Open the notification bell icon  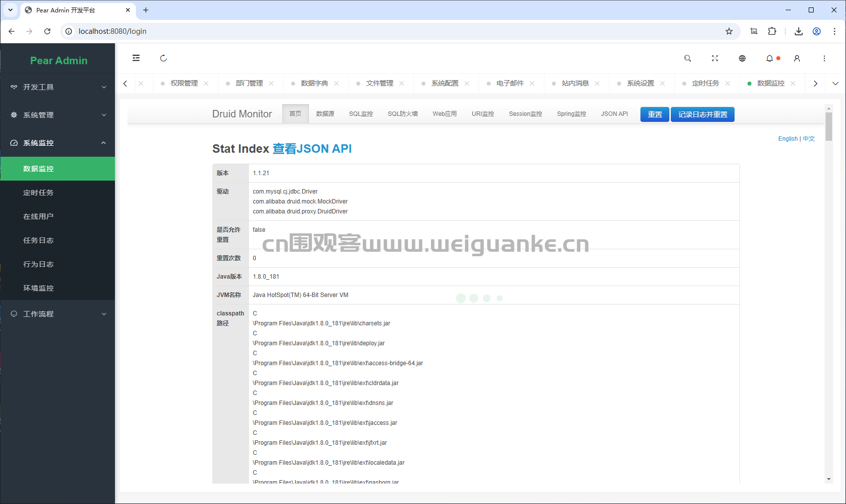(769, 58)
